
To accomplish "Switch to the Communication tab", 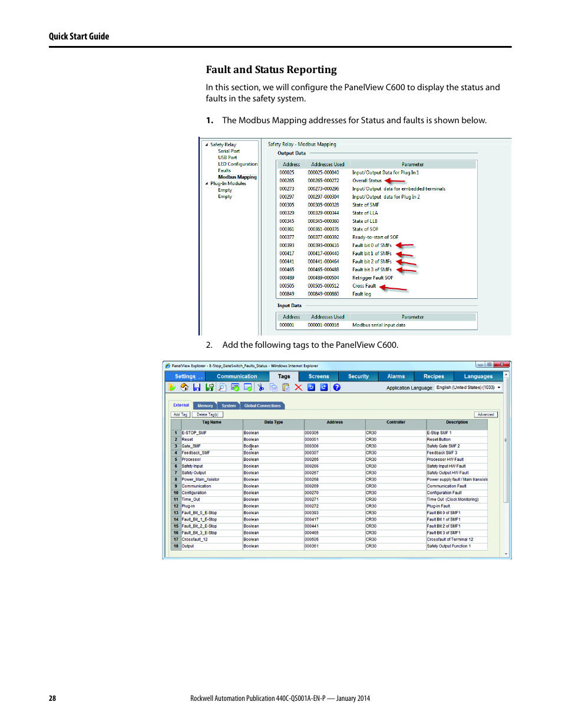I will pos(237,376).
